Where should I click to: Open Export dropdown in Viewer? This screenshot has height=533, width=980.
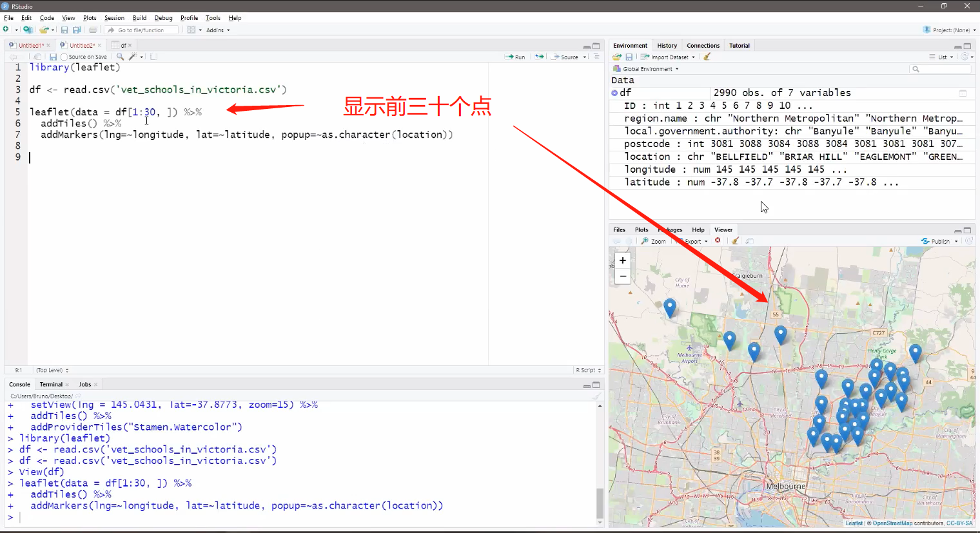click(692, 241)
